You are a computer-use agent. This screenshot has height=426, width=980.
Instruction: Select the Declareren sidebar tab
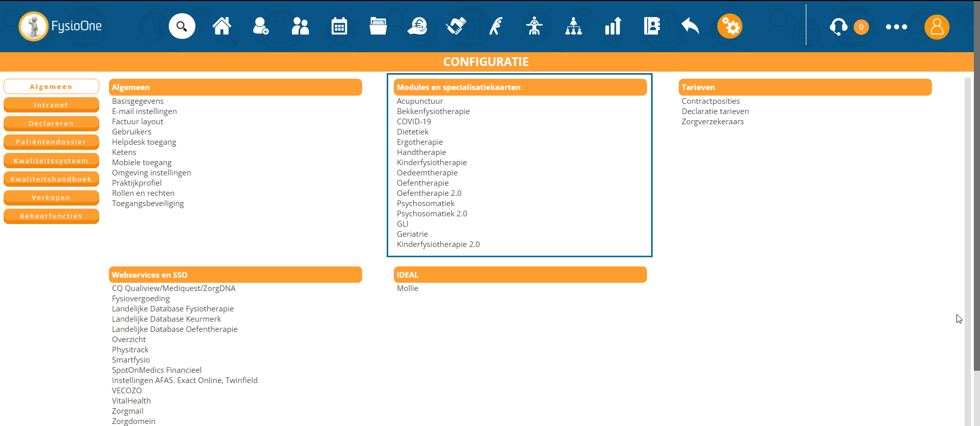tap(51, 124)
